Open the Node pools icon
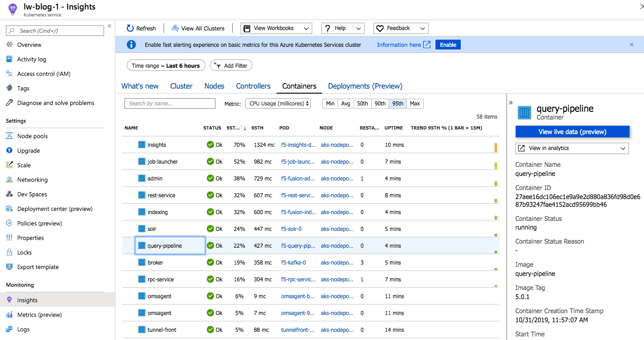Viewport: 644px width, 340px height. (x=10, y=136)
